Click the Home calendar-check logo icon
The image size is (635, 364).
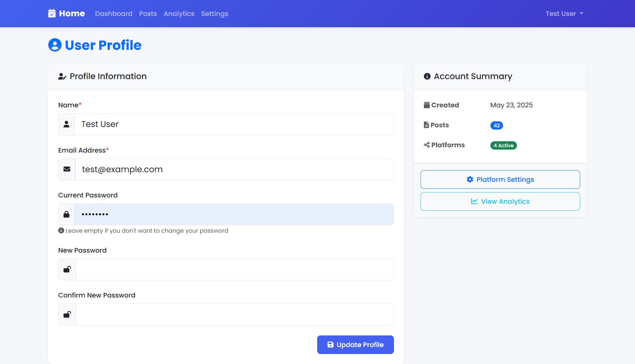pyautogui.click(x=52, y=13)
